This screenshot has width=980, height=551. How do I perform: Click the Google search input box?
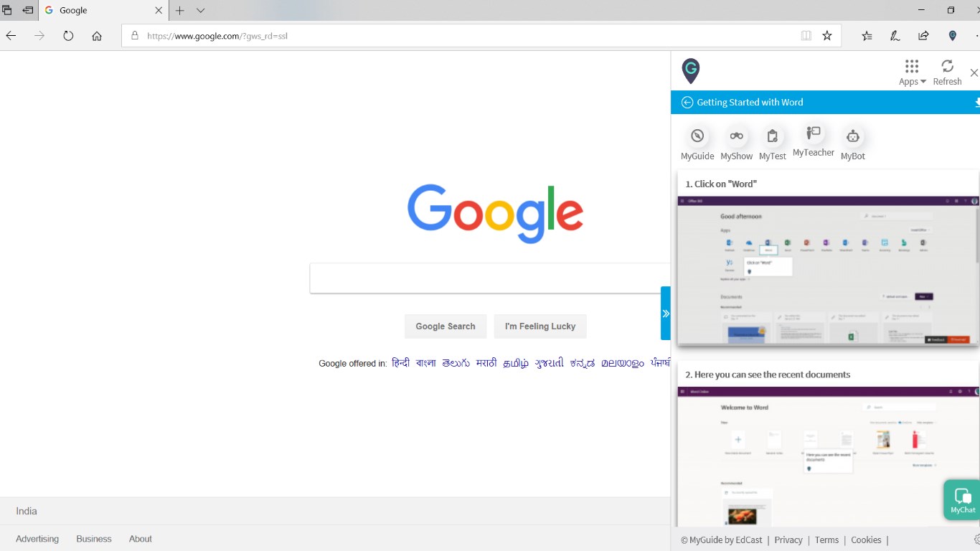point(490,278)
